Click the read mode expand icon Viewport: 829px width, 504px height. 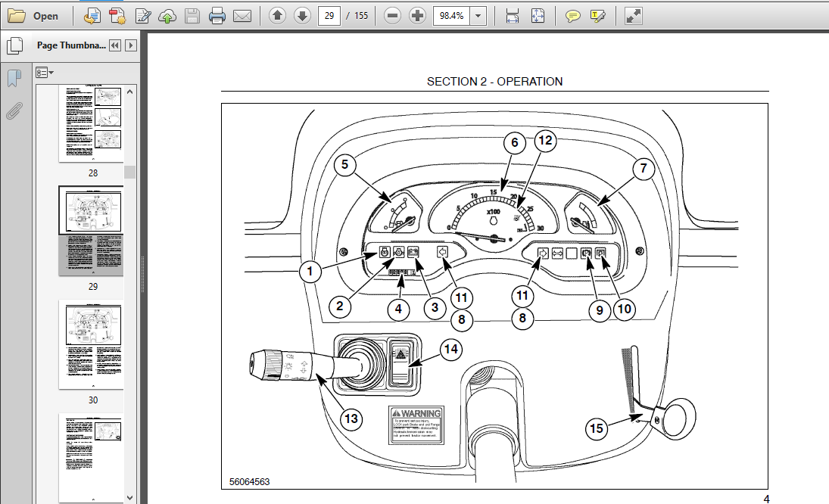tap(633, 16)
